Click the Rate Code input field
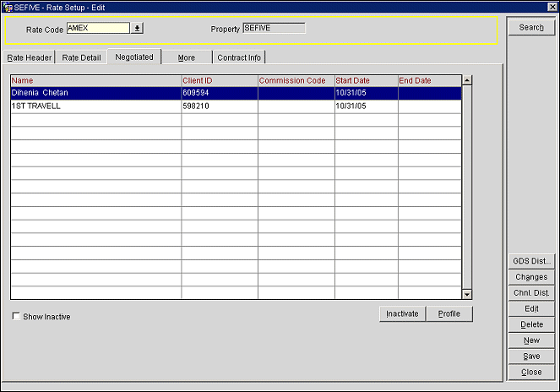 (x=97, y=28)
